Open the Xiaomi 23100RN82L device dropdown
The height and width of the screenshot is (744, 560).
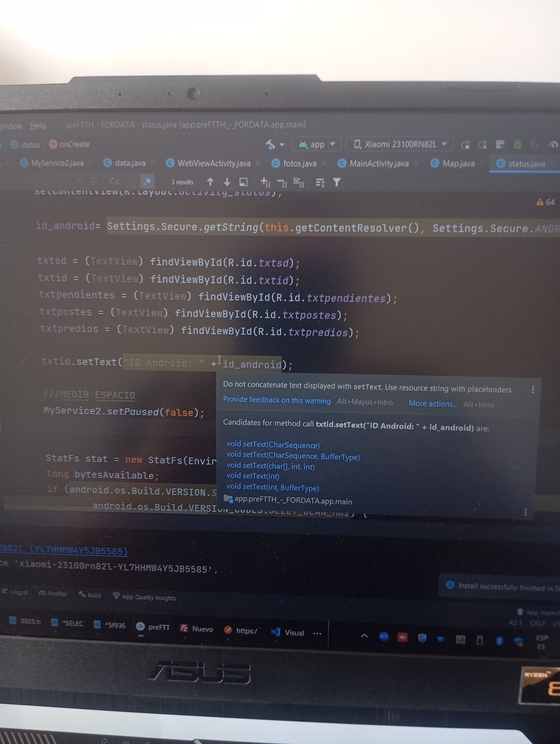click(x=400, y=144)
